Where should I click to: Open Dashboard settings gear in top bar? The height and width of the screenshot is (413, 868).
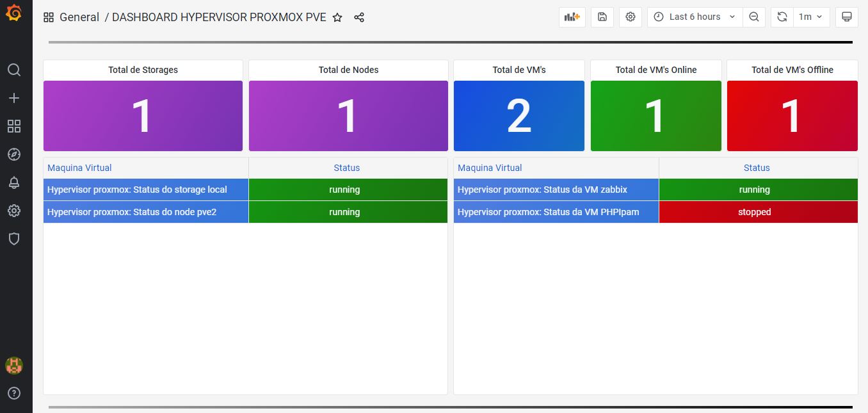[x=631, y=17]
